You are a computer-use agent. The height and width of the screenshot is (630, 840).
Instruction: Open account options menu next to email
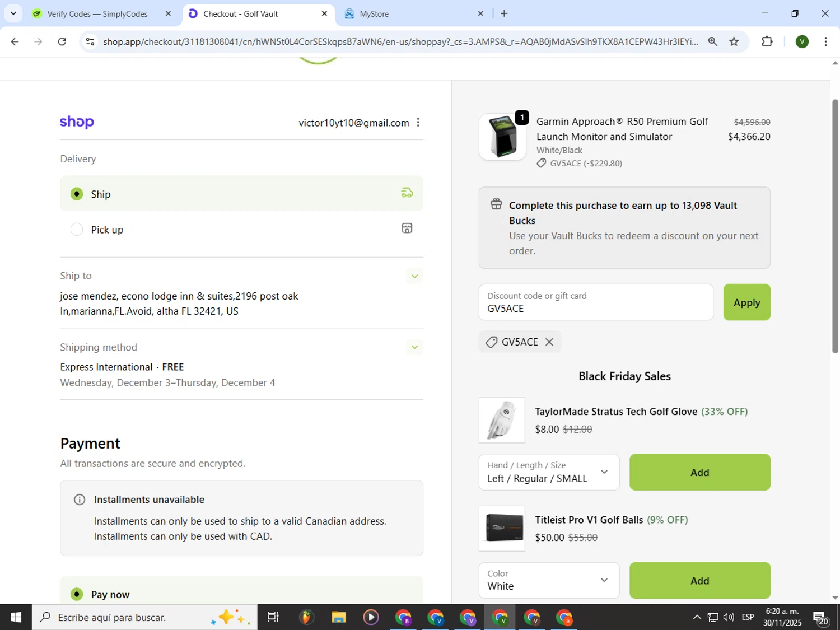[418, 123]
